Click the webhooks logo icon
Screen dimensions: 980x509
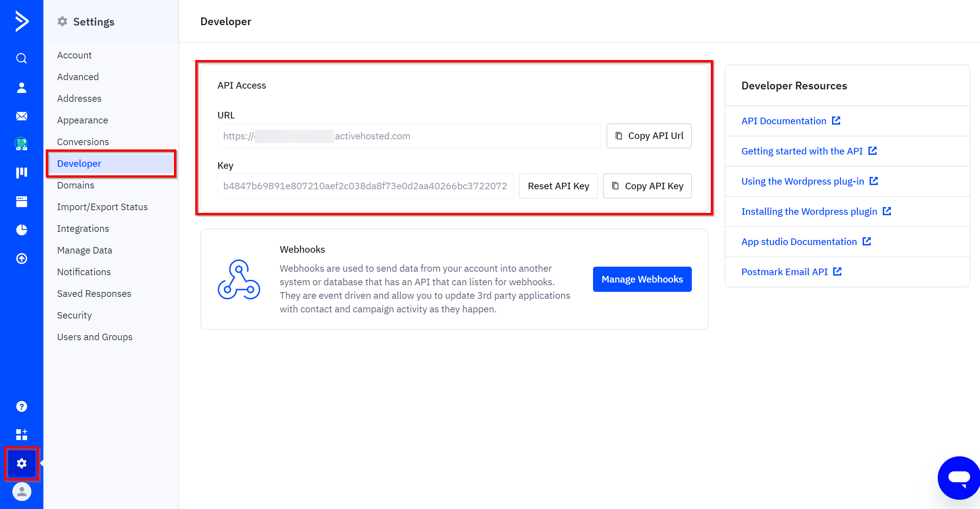(x=239, y=279)
